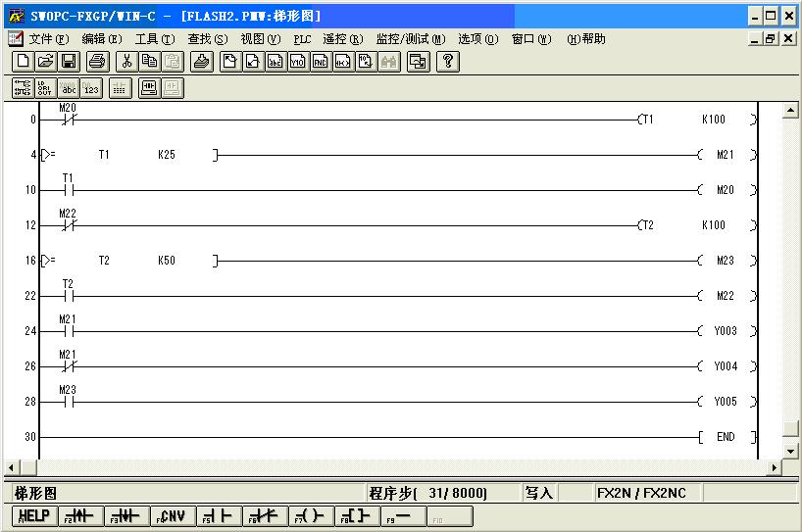Open the 文件(F) menu
This screenshot has height=532, width=802.
tap(48, 39)
